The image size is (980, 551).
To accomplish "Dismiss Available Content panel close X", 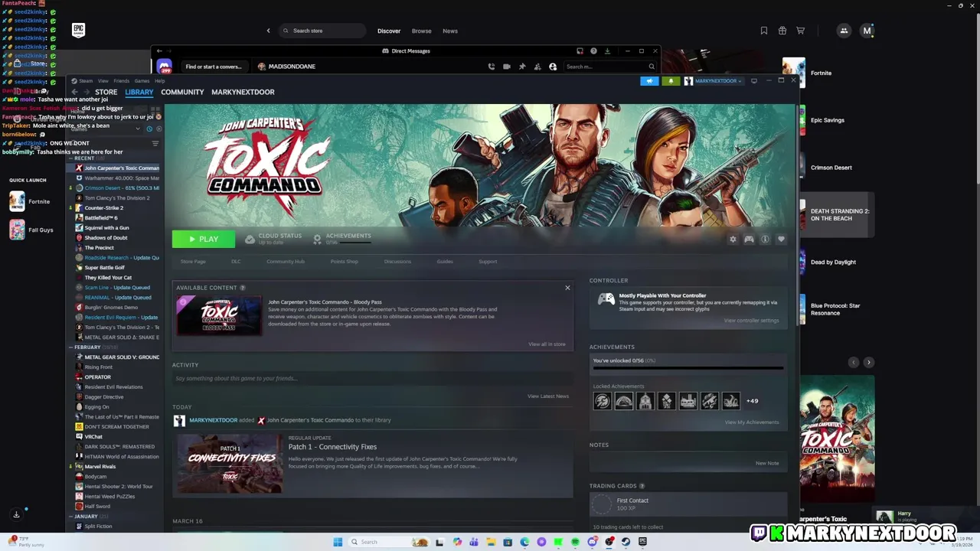I will (567, 288).
